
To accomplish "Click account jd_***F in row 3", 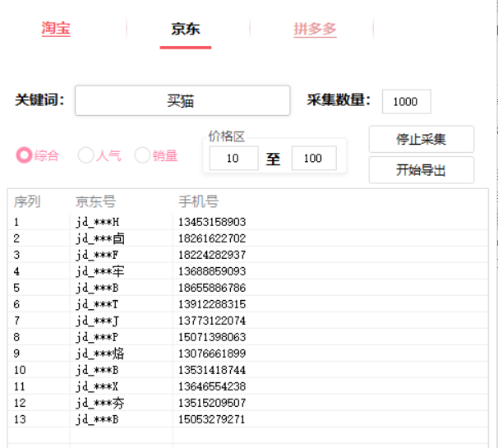I will [x=97, y=255].
